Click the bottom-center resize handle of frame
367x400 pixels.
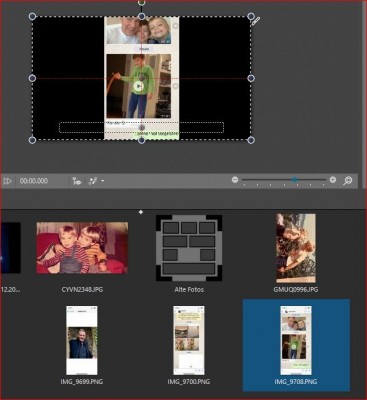(x=142, y=140)
